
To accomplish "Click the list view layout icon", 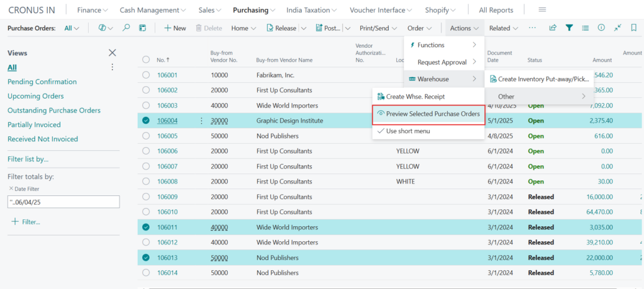I will click(586, 28).
